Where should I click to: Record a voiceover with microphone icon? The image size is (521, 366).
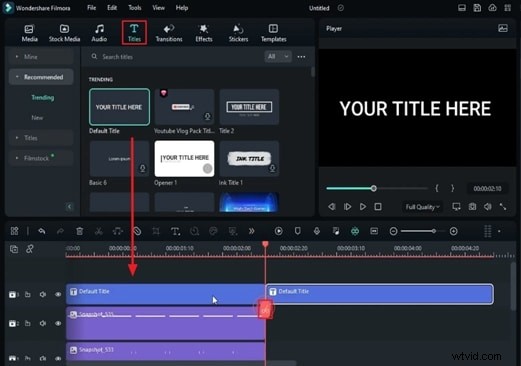[317, 231]
